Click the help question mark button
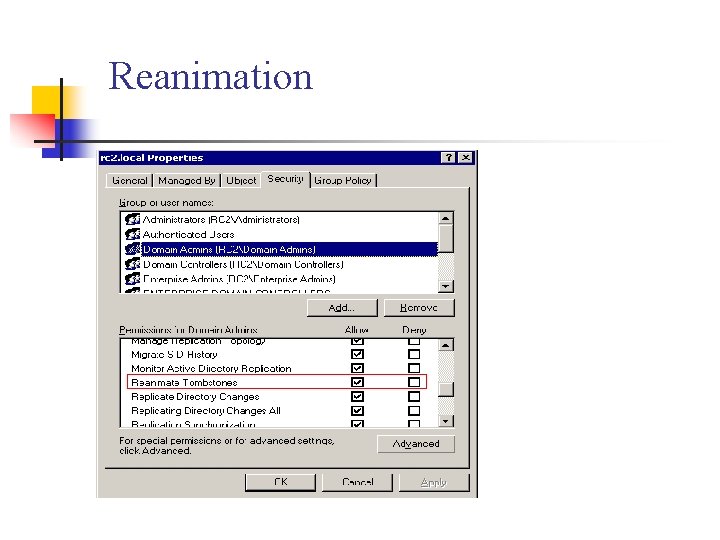 pyautogui.click(x=449, y=158)
